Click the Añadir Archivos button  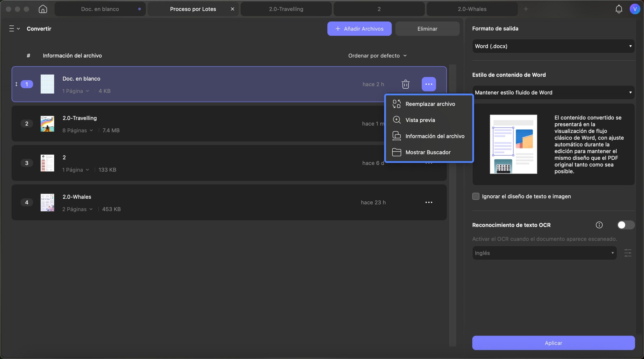pos(359,29)
